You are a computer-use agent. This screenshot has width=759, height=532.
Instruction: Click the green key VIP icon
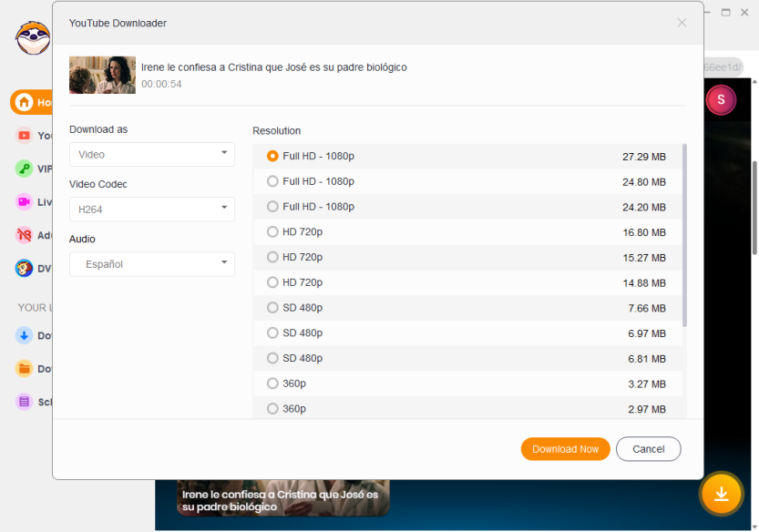pyautogui.click(x=25, y=169)
